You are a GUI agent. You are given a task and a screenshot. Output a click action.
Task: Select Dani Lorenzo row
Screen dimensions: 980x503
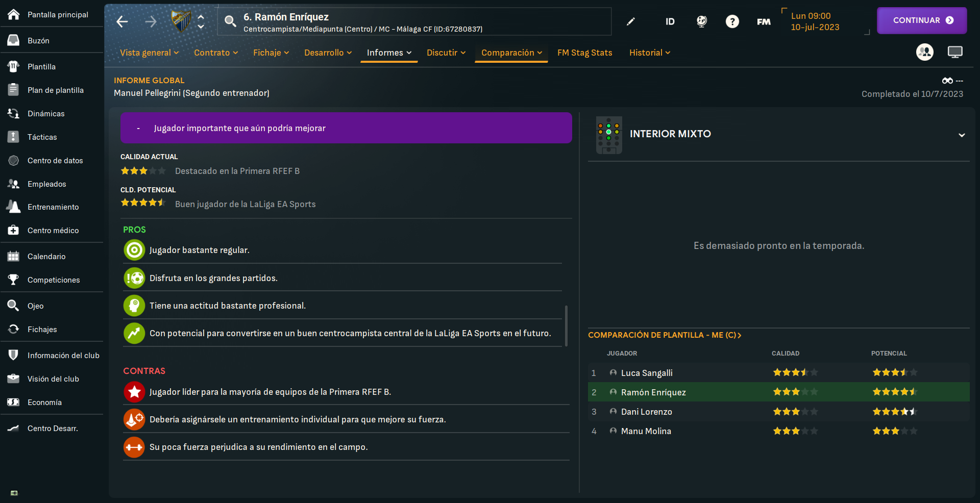point(778,411)
